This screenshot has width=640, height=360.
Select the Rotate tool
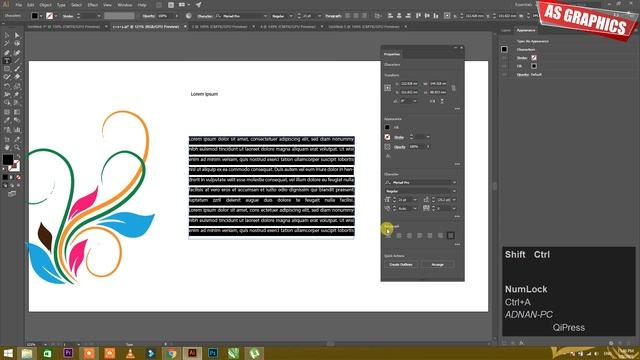pos(7,86)
